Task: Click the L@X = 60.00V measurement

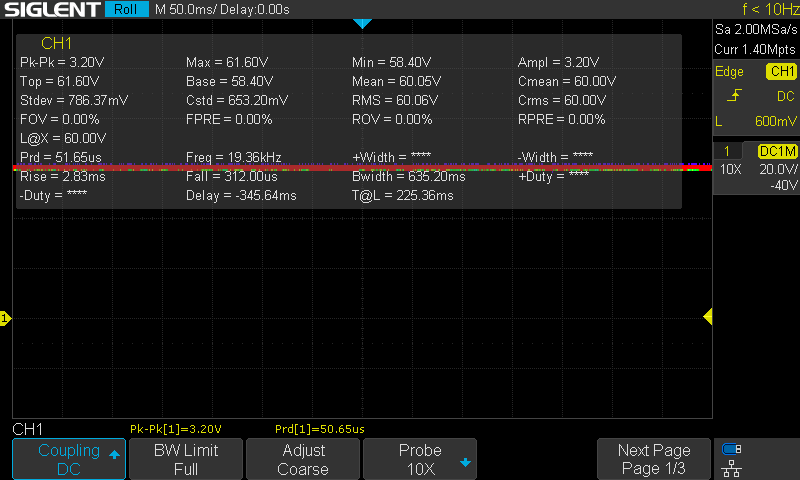Action: (x=63, y=138)
